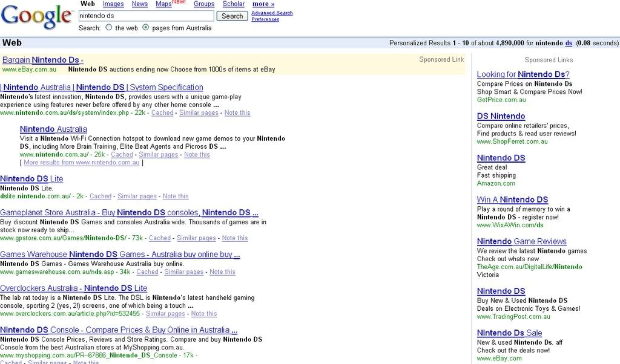Open the Images tab
Viewport: 620px width, 364px height.
pyautogui.click(x=113, y=4)
